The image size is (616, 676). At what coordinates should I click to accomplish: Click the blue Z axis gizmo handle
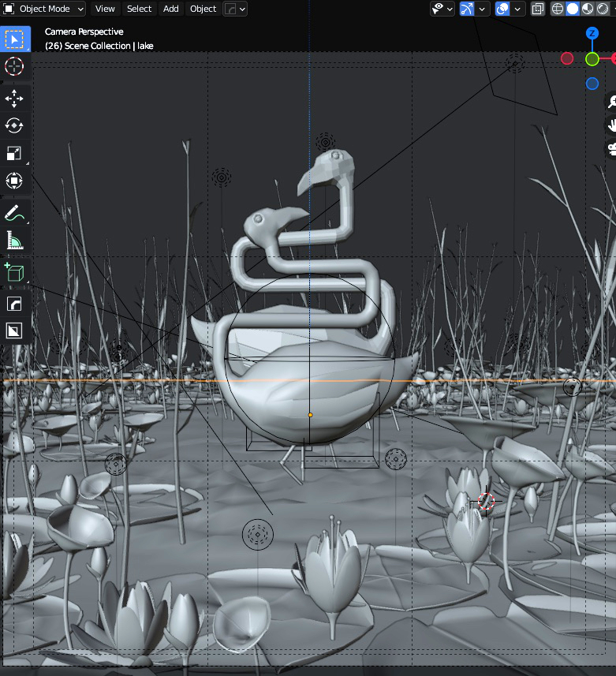592,33
